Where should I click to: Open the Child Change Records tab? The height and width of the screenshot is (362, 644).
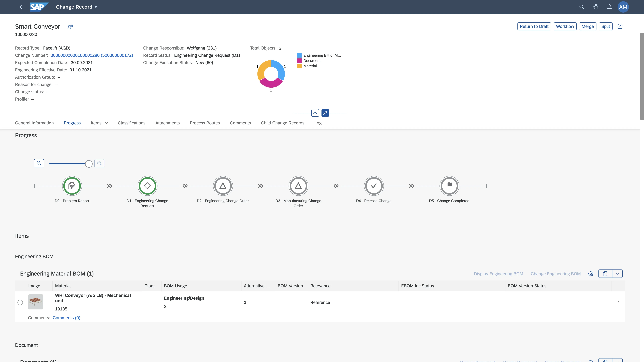click(283, 123)
